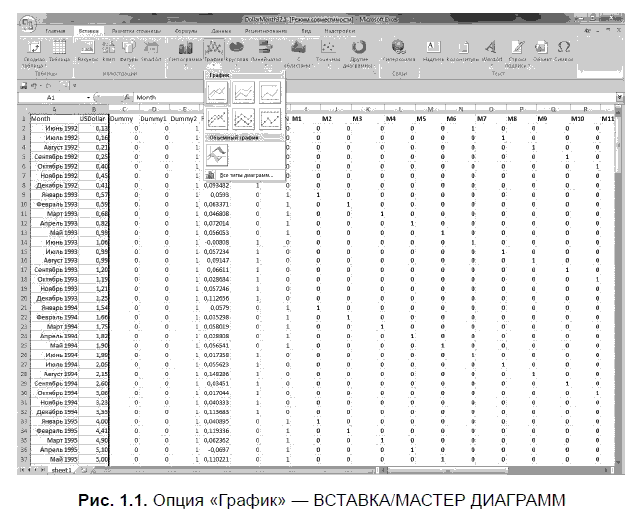The image size is (631, 525).
Task: Select the 3-D line chart (Объемный график)
Action: tap(215, 155)
